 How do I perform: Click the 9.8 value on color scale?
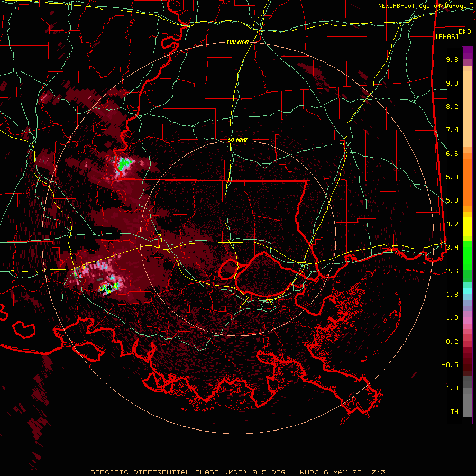coord(452,59)
